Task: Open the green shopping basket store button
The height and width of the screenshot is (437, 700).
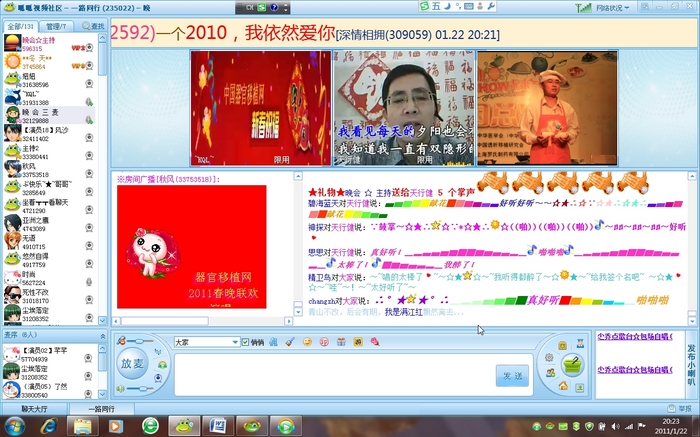Action: coord(572,364)
